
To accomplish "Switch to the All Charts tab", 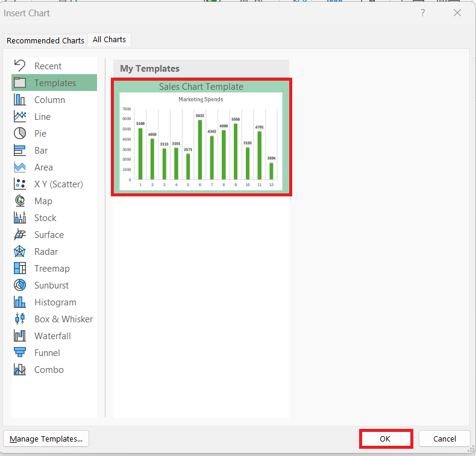I will (109, 39).
